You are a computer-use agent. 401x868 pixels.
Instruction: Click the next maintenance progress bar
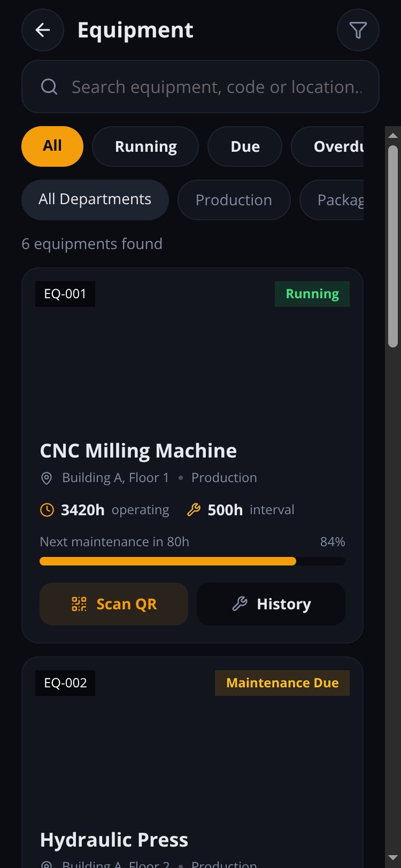(192, 561)
